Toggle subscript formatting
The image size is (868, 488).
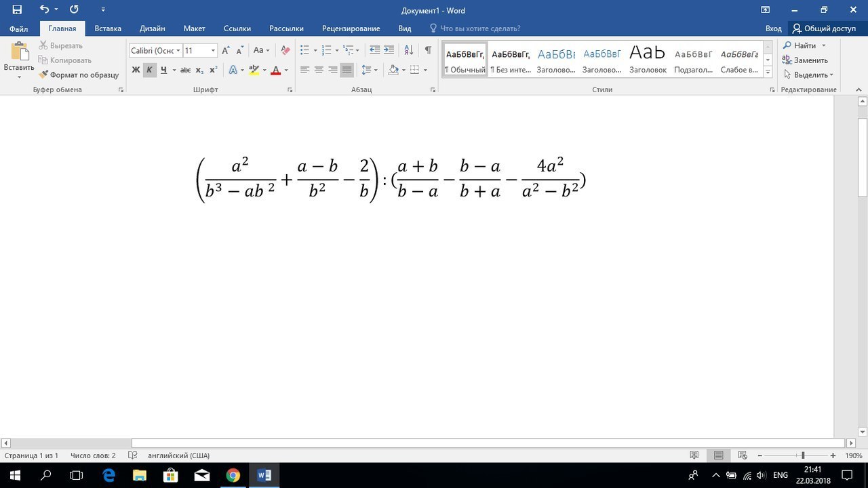pos(199,70)
